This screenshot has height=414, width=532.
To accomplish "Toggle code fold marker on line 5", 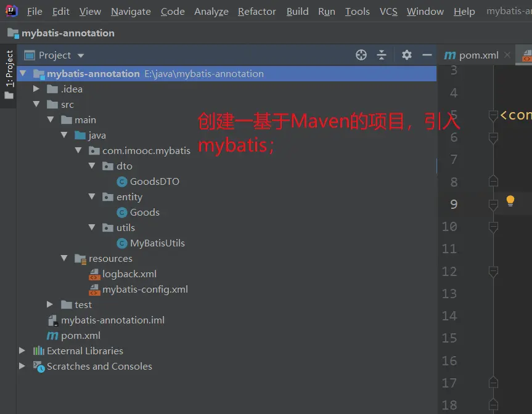I will (493, 115).
